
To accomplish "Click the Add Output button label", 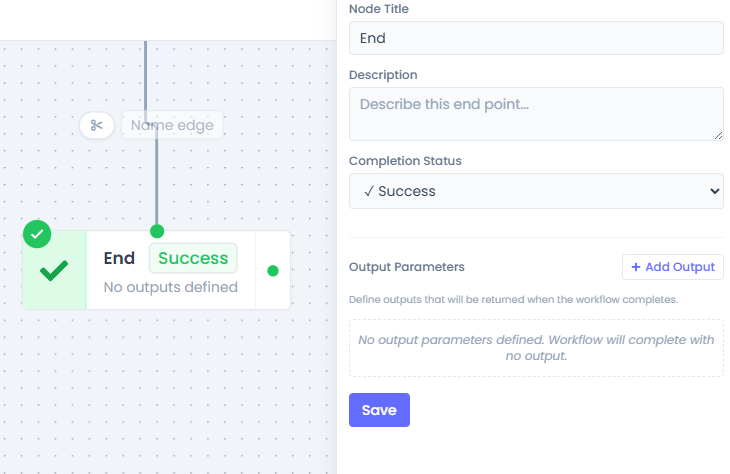I will (x=680, y=267).
